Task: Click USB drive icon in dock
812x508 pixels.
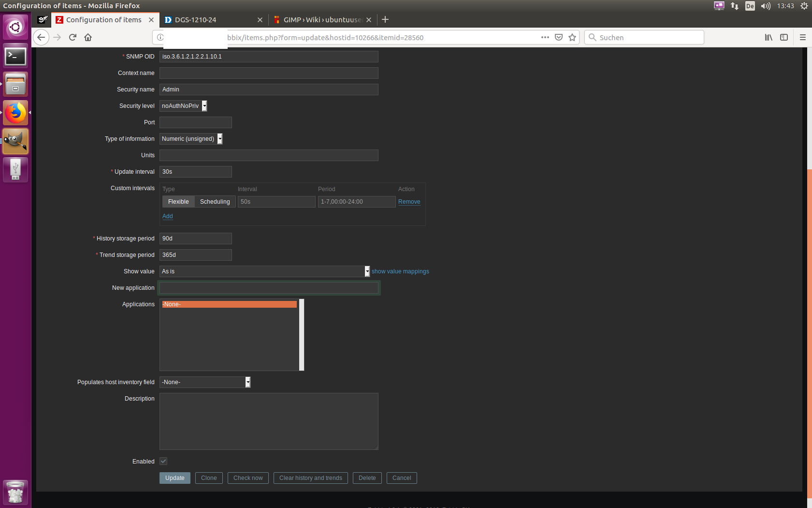Action: point(15,170)
